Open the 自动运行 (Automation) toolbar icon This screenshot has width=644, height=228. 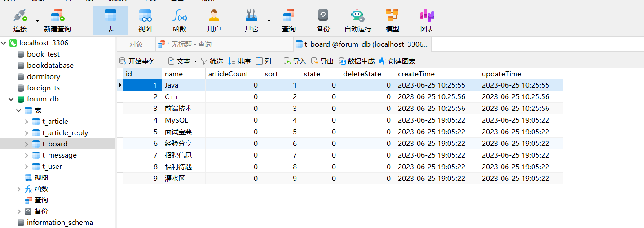click(358, 21)
